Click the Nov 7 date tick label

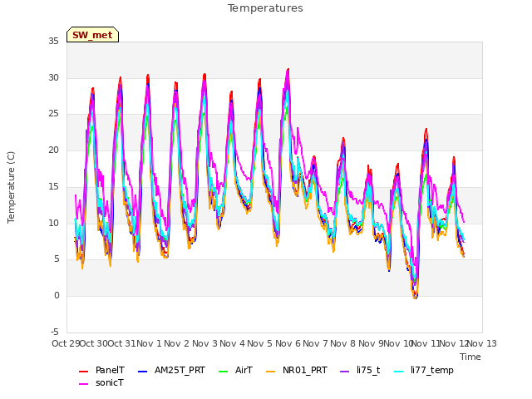point(315,343)
